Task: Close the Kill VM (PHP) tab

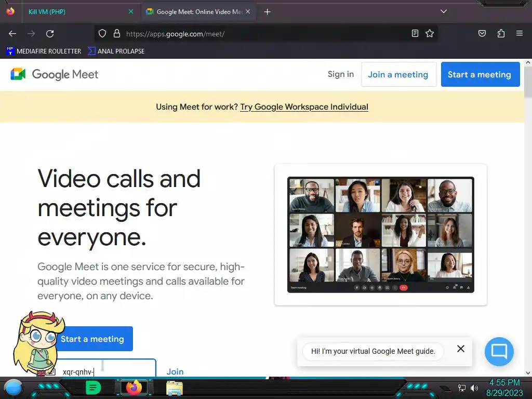Action: click(130, 12)
